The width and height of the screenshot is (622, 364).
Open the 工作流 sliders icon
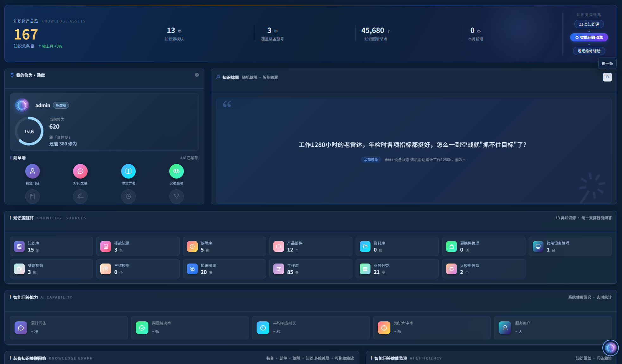pos(279,269)
